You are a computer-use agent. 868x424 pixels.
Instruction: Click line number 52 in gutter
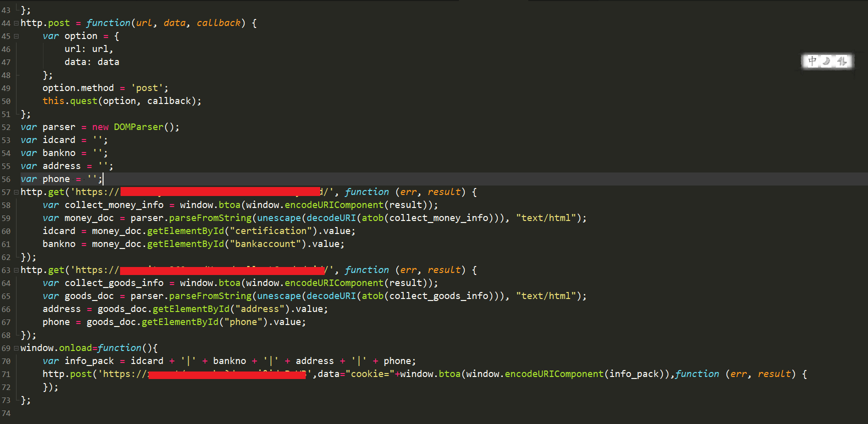click(x=6, y=127)
